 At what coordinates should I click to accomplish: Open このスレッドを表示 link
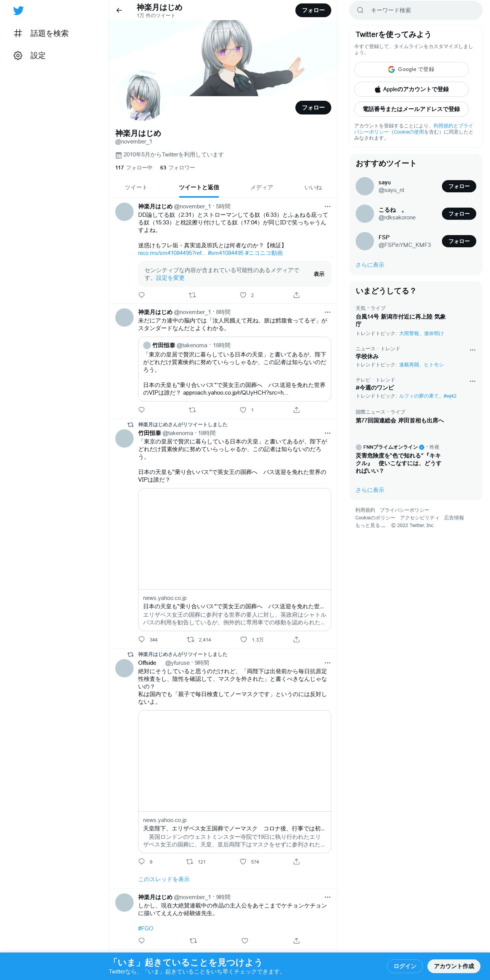tap(164, 879)
